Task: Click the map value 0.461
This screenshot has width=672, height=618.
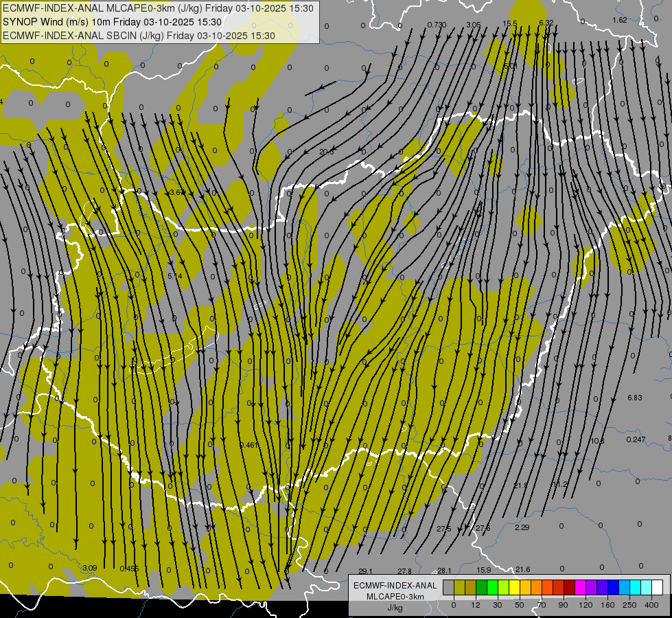Action: [x=249, y=445]
